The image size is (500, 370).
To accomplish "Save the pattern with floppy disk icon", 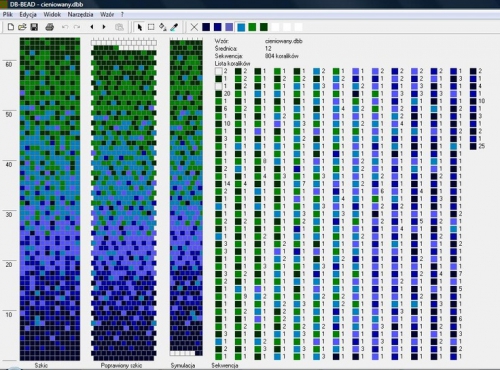I will pyautogui.click(x=34, y=27).
